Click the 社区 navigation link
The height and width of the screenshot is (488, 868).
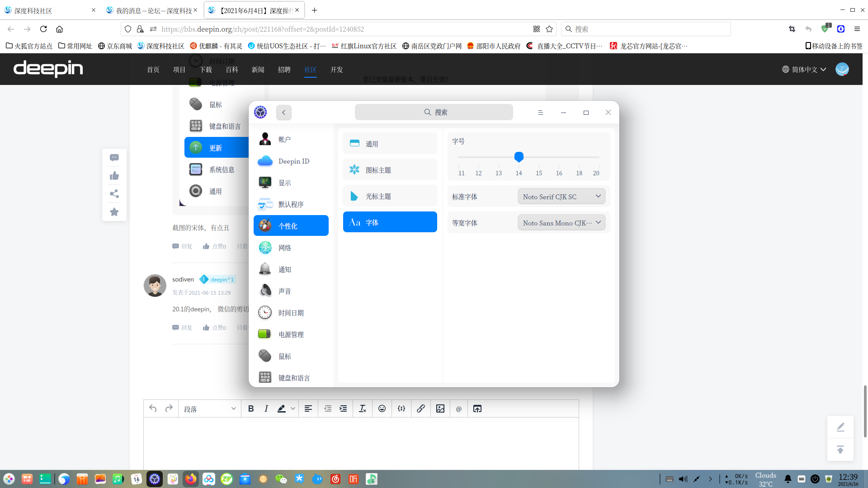point(310,70)
